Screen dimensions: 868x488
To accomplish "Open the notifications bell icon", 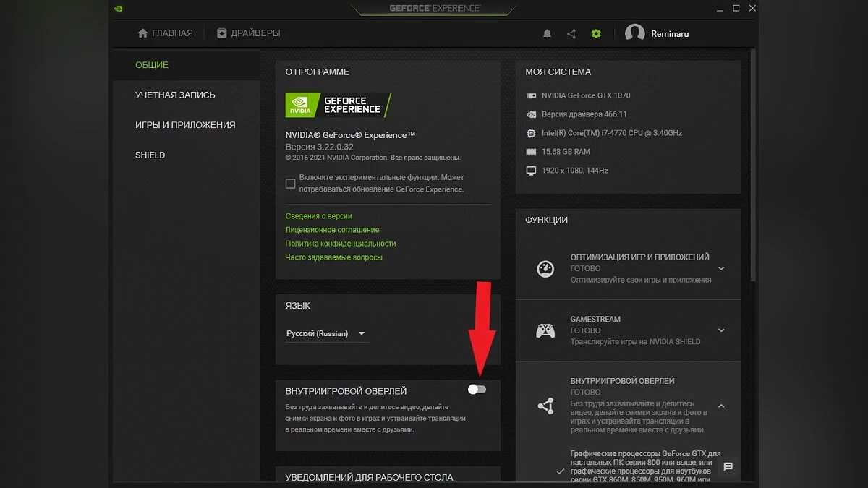I will point(548,33).
